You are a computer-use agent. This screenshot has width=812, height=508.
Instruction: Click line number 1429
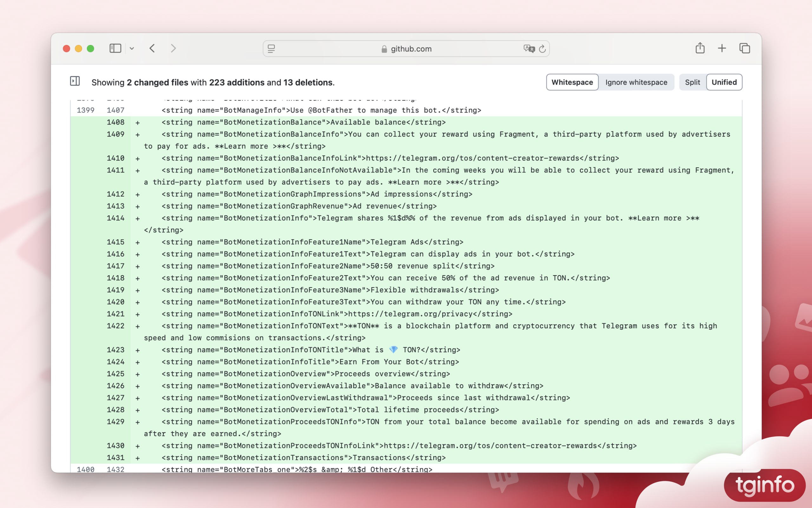coord(115,422)
